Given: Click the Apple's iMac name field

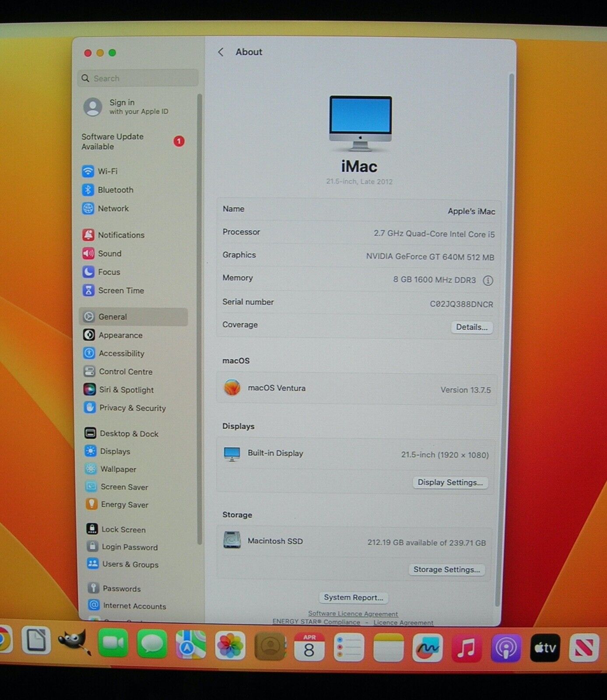Looking at the screenshot, I should (471, 211).
